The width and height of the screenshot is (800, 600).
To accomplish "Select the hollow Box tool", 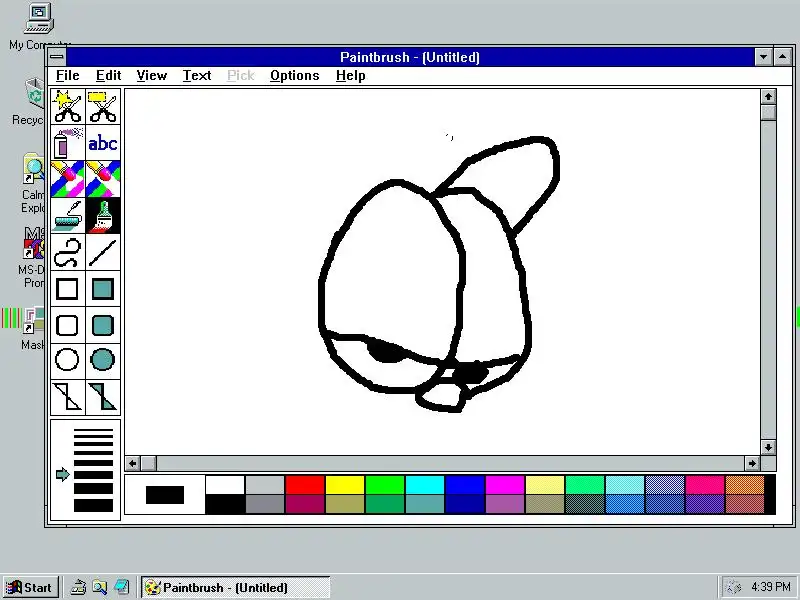I will tap(67, 288).
